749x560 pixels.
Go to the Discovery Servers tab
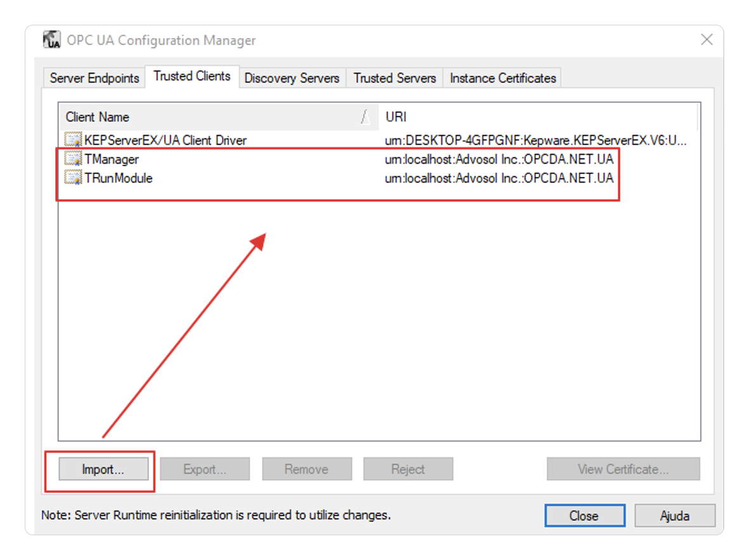(292, 78)
